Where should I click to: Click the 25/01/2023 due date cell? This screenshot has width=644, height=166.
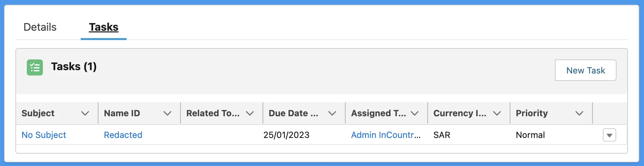(x=286, y=135)
